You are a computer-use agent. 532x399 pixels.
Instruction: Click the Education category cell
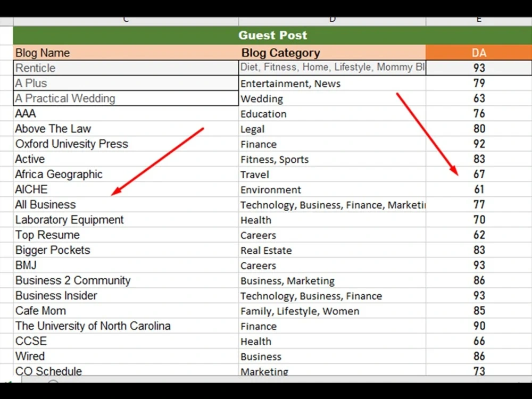click(x=332, y=113)
